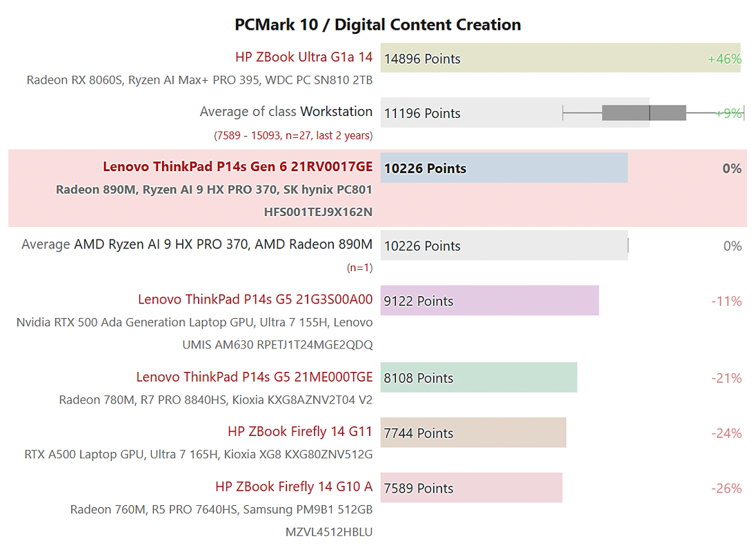Open the HP ZBook Ultra G1a 14 link
This screenshot has width=756, height=552.
(304, 57)
